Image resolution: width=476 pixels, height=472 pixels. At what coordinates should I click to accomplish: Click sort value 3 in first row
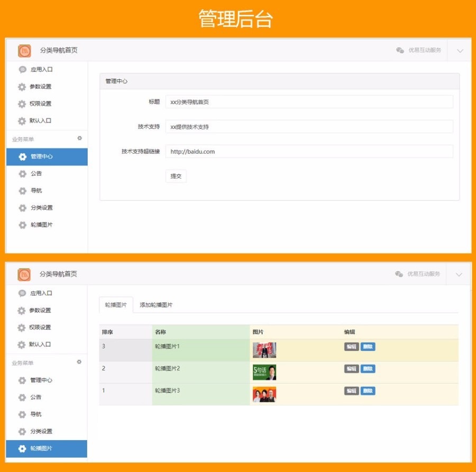[104, 346]
